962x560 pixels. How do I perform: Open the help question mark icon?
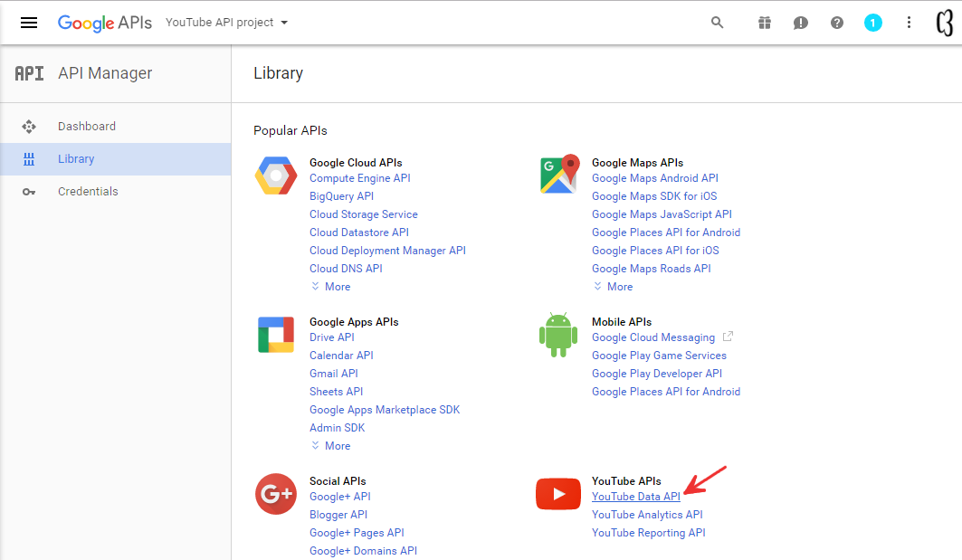[836, 23]
